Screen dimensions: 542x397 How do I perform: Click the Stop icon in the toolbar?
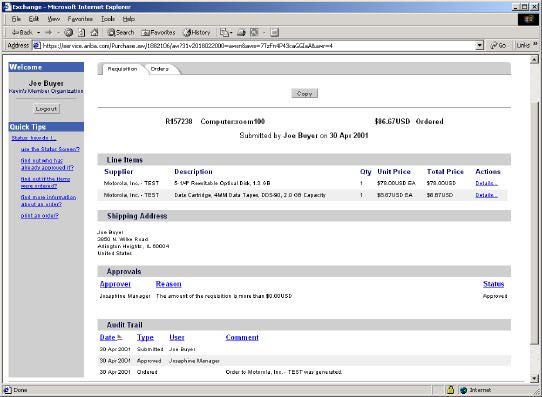[69, 32]
